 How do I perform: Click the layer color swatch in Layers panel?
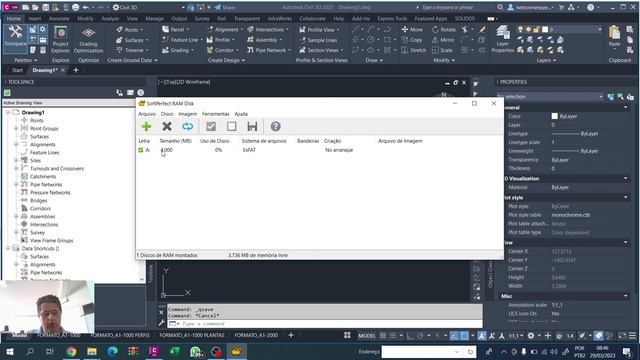point(545,29)
